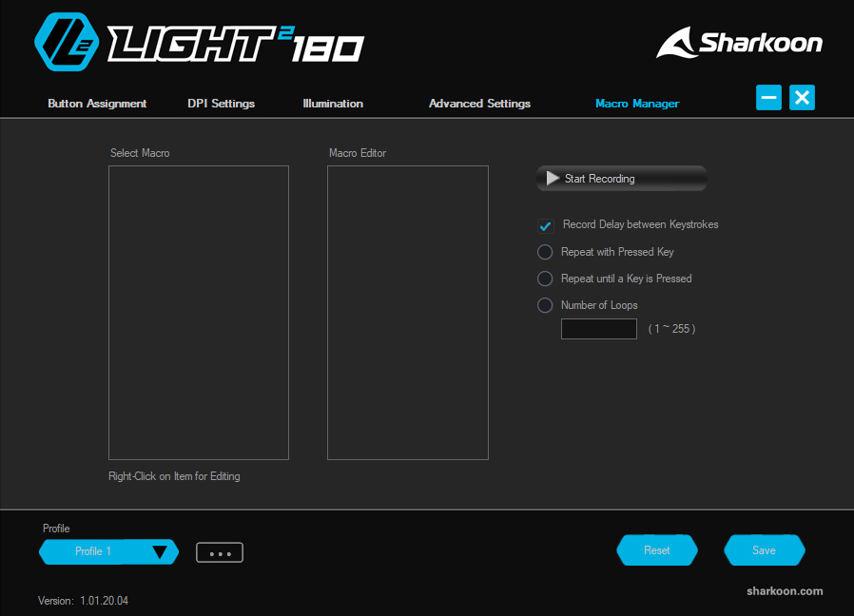The height and width of the screenshot is (616, 854).
Task: Expand the Profile 1 dropdown
Action: (109, 551)
